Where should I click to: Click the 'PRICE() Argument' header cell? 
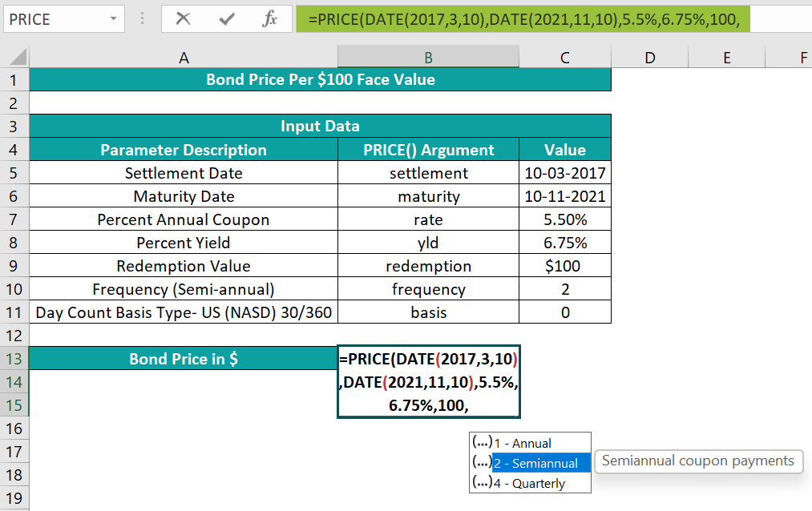[428, 150]
